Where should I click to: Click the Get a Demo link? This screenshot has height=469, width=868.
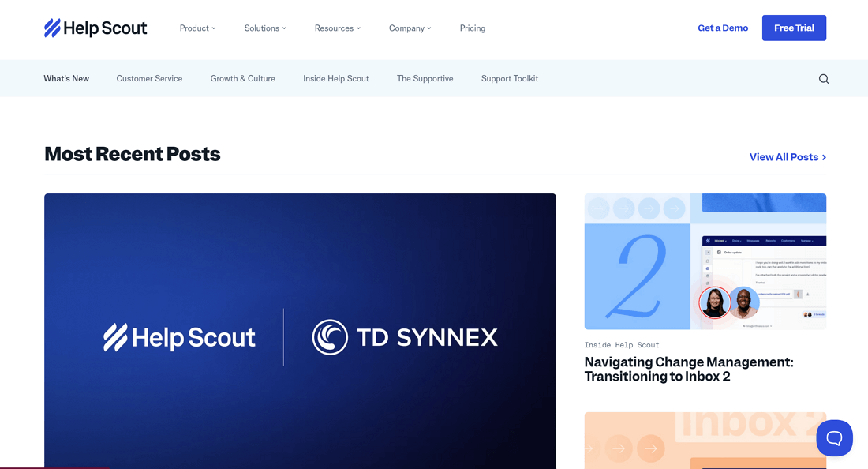(723, 28)
